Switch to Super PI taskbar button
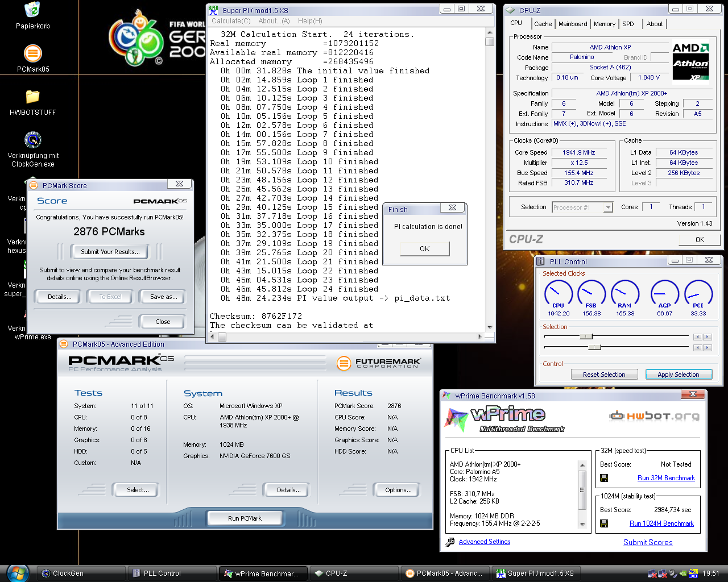728x582 pixels. click(x=536, y=573)
